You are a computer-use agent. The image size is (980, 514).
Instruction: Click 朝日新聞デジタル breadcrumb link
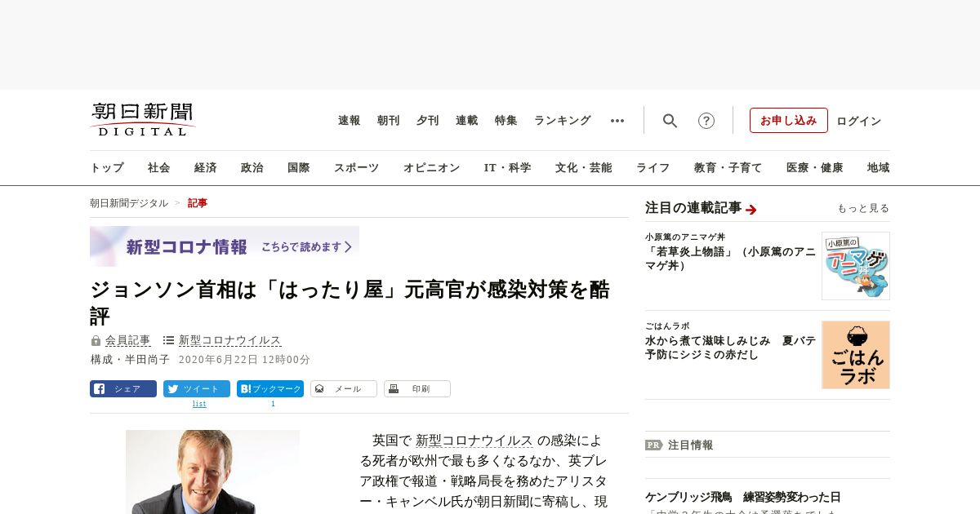[129, 203]
